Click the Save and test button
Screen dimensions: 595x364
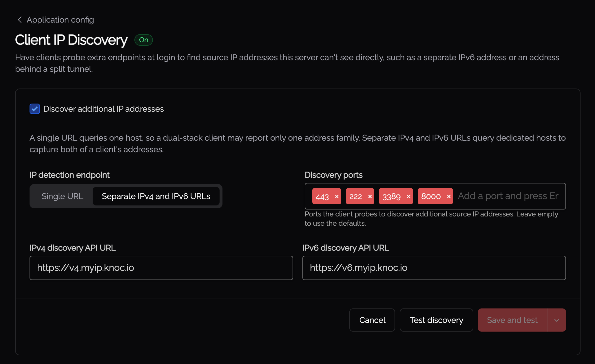pos(512,320)
